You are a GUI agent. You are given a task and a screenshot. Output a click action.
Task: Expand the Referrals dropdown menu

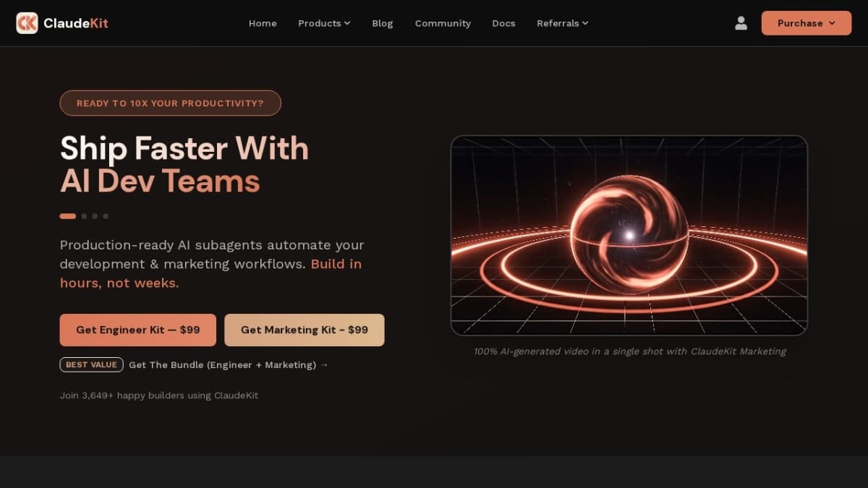click(563, 23)
